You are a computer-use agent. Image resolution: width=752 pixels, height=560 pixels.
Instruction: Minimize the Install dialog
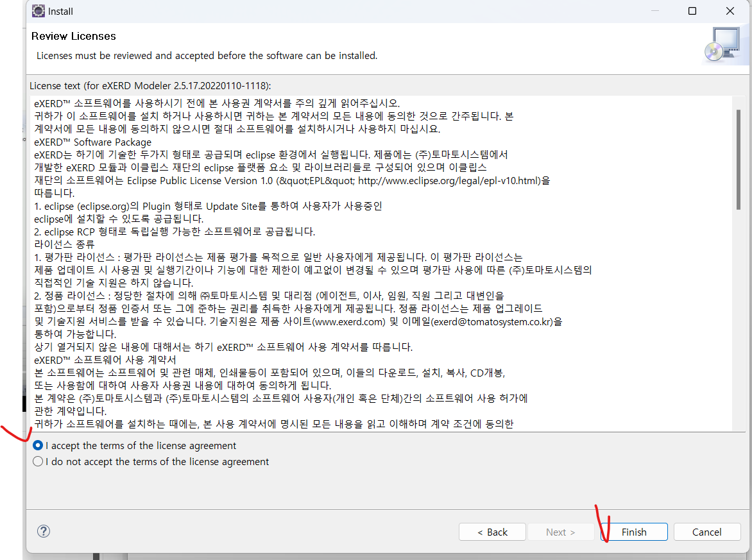click(x=654, y=11)
